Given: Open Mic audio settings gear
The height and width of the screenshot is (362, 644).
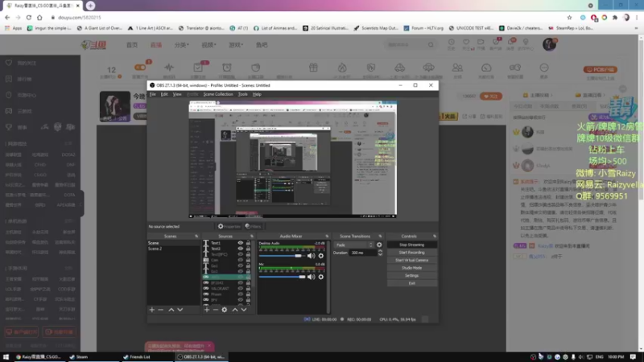Looking at the screenshot, I should pyautogui.click(x=320, y=277).
